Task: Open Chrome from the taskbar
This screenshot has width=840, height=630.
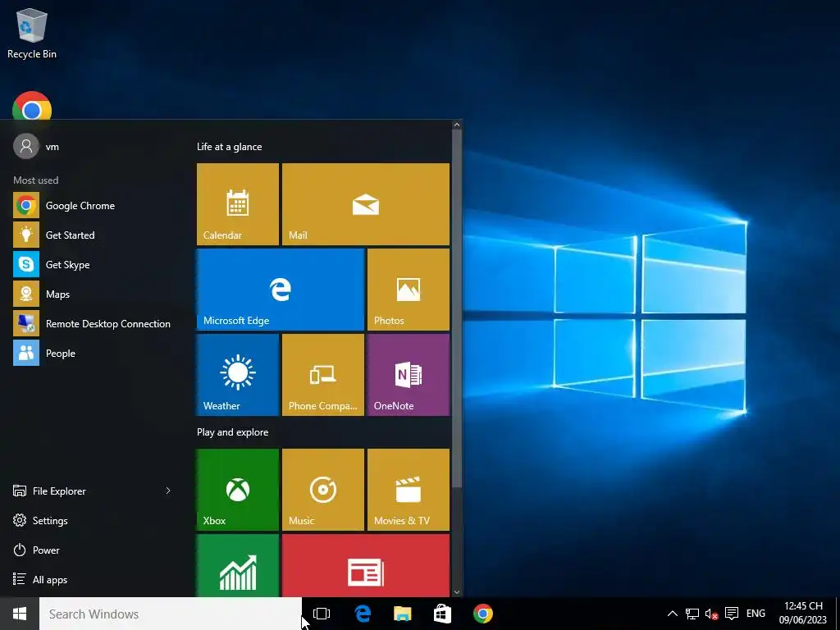Action: 482,614
